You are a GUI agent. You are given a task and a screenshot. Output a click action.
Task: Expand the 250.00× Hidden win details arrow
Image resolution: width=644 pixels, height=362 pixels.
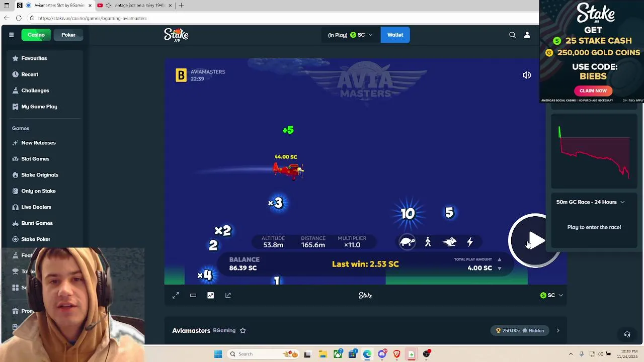tap(557, 330)
